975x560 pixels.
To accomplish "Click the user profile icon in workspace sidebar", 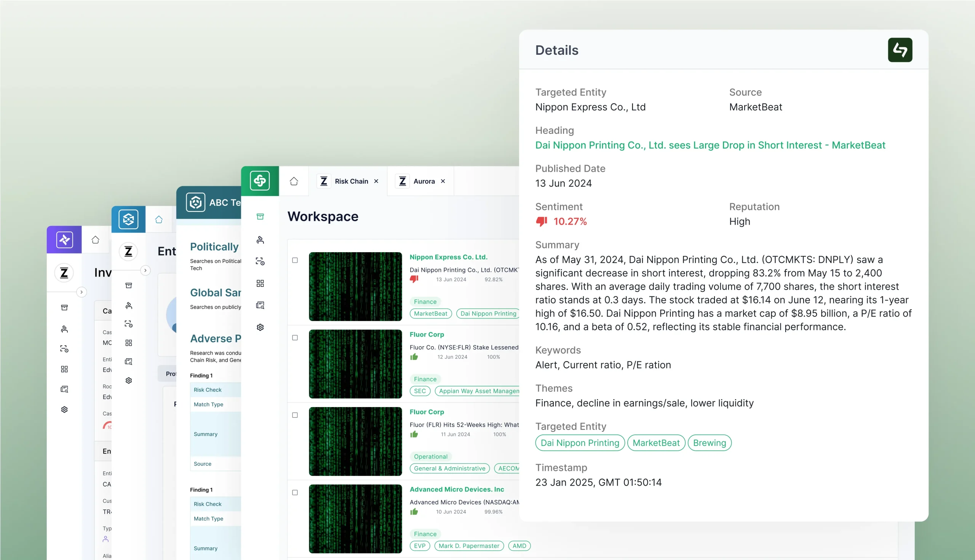I will pos(260,240).
